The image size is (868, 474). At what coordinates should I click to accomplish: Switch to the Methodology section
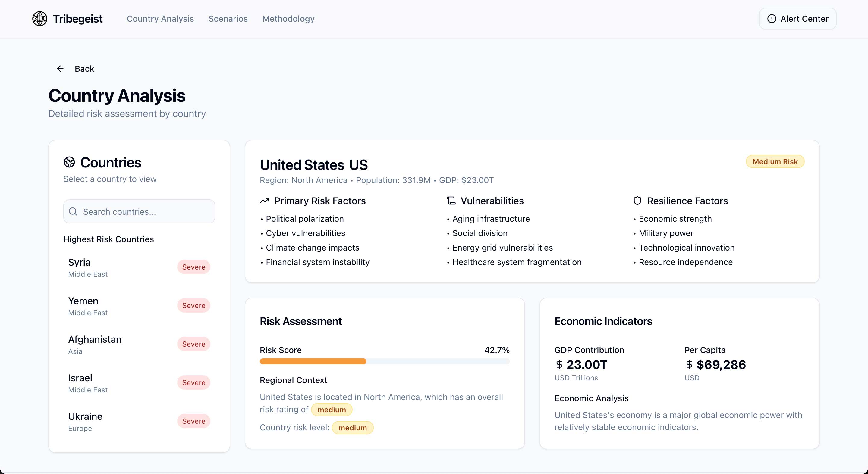click(x=288, y=19)
